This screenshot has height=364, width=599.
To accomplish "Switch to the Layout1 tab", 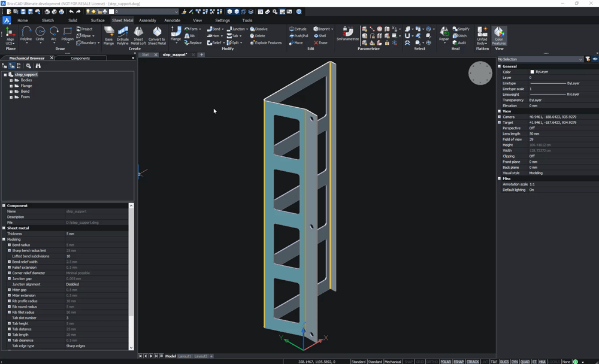I will [x=184, y=356].
